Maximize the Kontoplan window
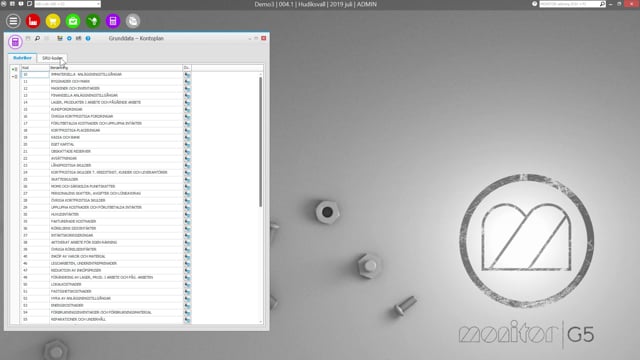The height and width of the screenshot is (360, 640). (256, 38)
